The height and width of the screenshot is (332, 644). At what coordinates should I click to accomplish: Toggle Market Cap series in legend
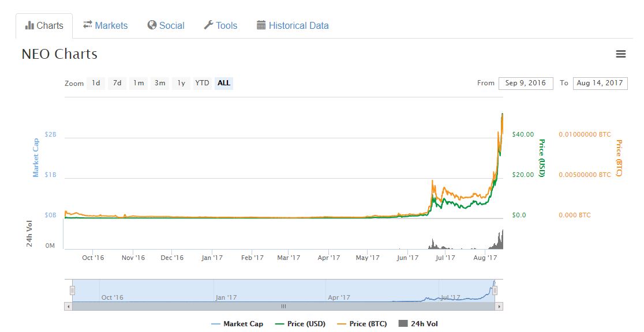tap(237, 324)
